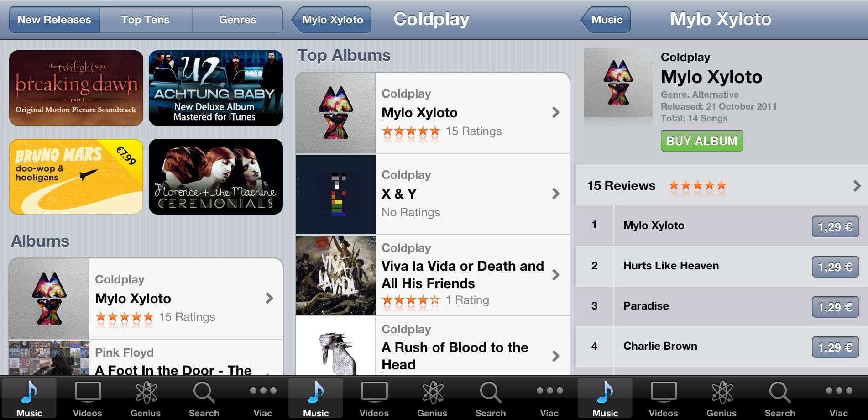Buy Paradise for 1,29 €
Viewport: 868px width, 420px height.
point(835,307)
